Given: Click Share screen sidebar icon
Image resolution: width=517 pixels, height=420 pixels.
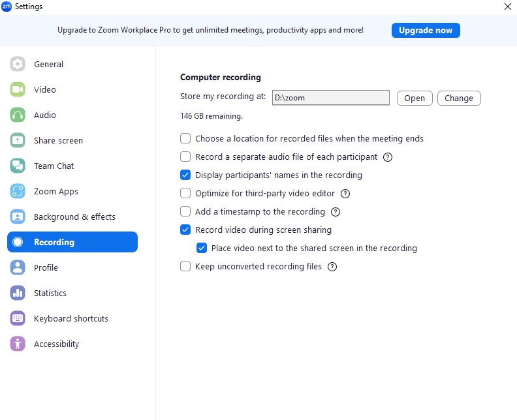Looking at the screenshot, I should coord(18,140).
